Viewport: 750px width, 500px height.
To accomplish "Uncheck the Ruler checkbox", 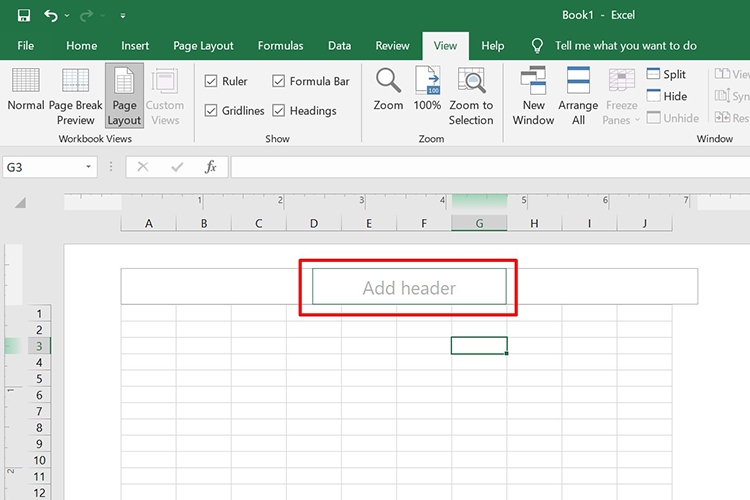I will (x=211, y=81).
